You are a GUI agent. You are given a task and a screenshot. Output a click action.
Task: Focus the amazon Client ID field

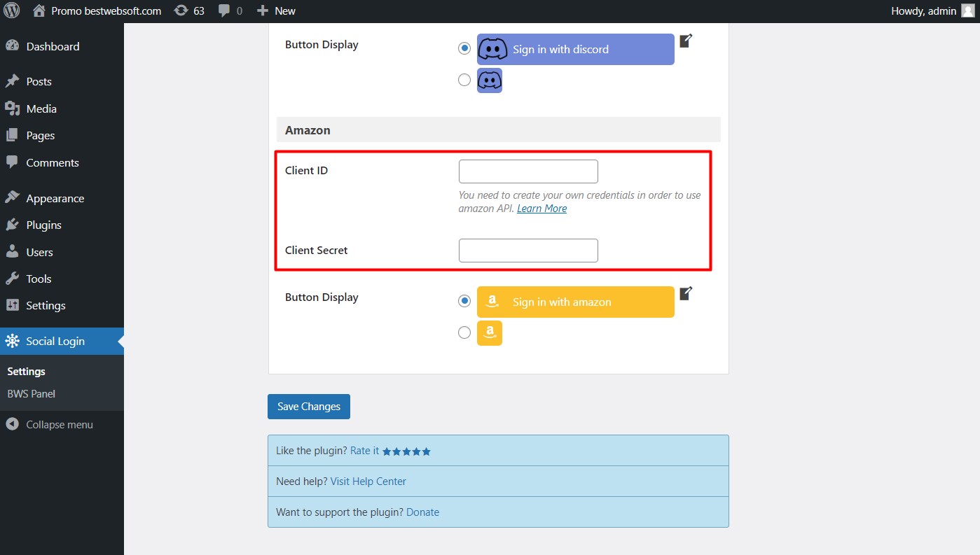click(528, 171)
